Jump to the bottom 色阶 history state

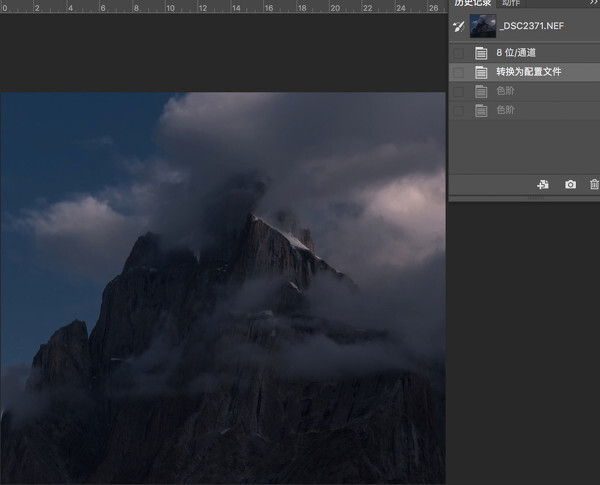point(506,110)
